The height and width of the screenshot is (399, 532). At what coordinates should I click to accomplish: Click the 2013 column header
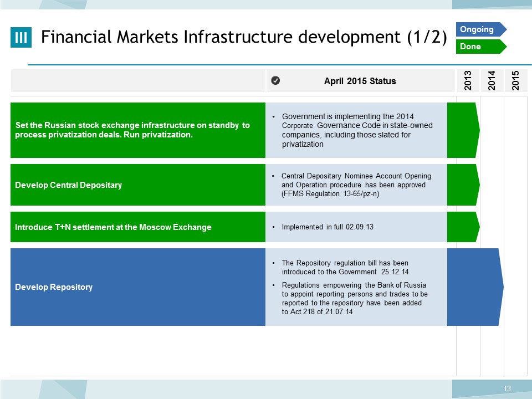coord(468,80)
